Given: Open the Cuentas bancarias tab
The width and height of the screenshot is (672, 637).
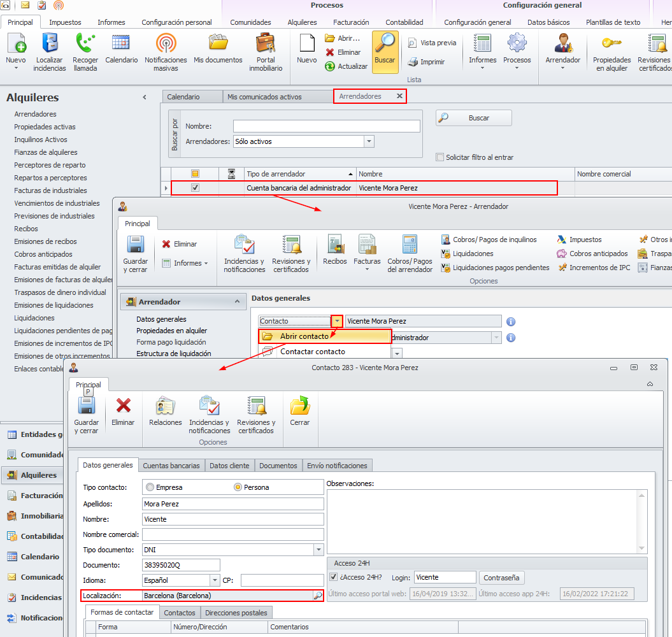Looking at the screenshot, I should tap(171, 466).
